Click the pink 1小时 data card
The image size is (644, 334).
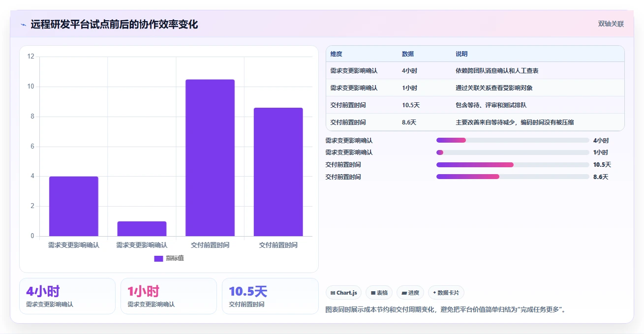point(169,296)
